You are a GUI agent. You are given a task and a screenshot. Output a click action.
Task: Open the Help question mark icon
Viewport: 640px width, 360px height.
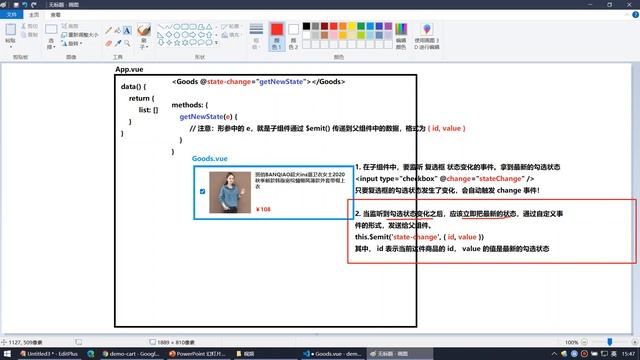[635, 15]
